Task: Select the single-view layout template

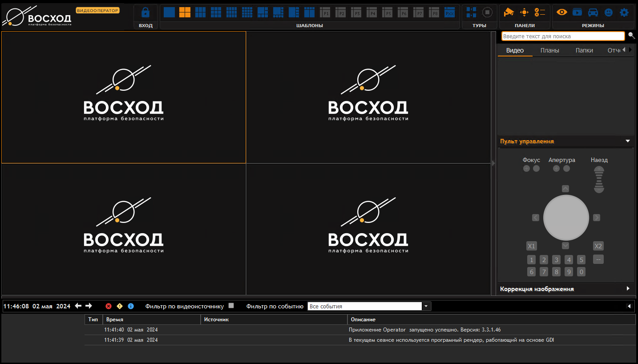Action: click(169, 12)
